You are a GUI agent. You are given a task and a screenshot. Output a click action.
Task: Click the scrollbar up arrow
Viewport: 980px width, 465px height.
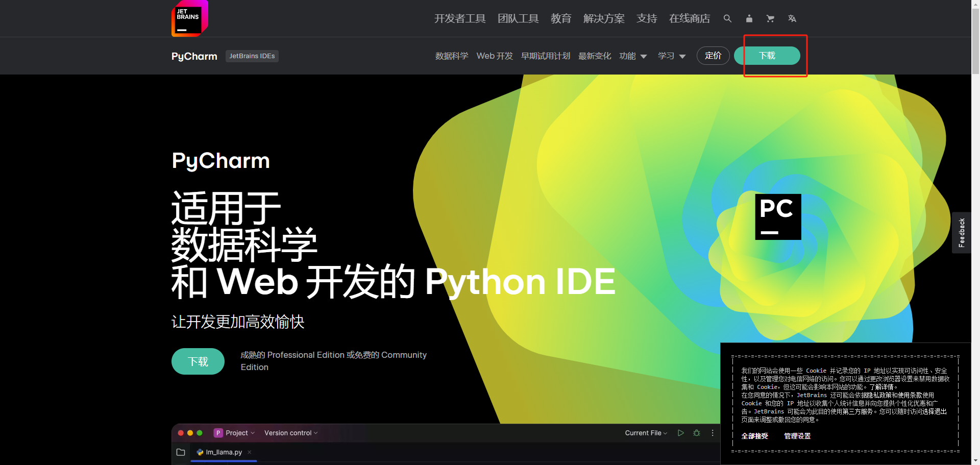click(975, 4)
